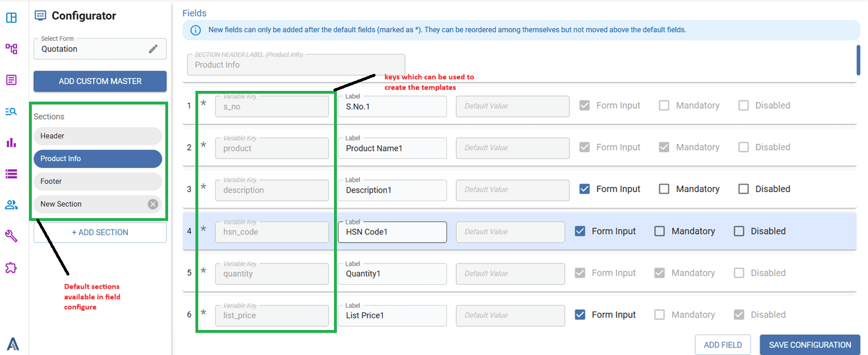Check Mandatory for HSN Code1 row

click(x=660, y=231)
